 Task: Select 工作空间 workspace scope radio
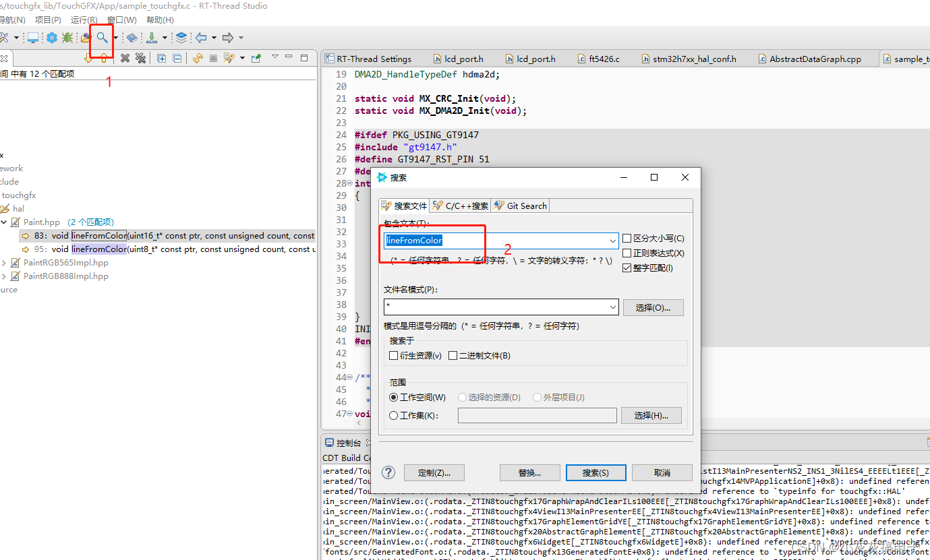[x=394, y=398]
